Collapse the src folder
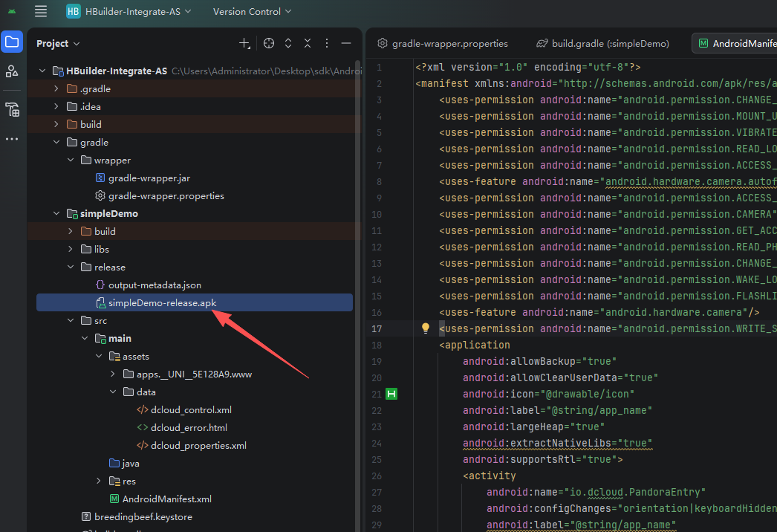777x532 pixels. tap(71, 321)
